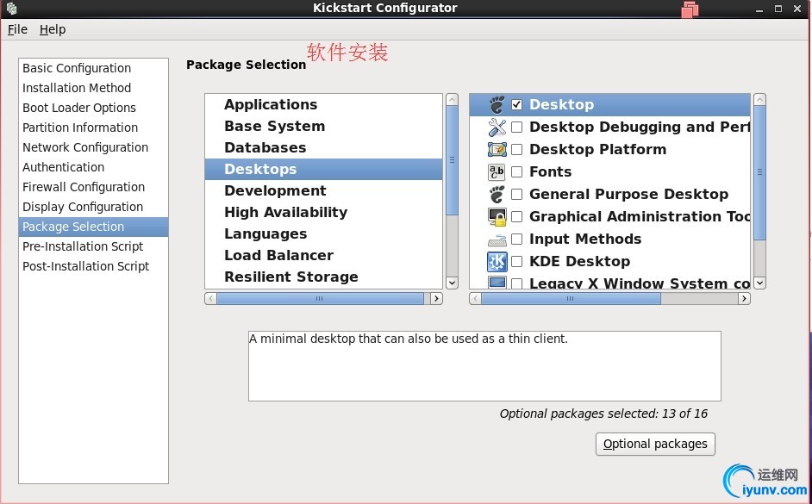Image resolution: width=812 pixels, height=504 pixels.
Task: Click the Desktop Platform package icon
Action: [497, 150]
